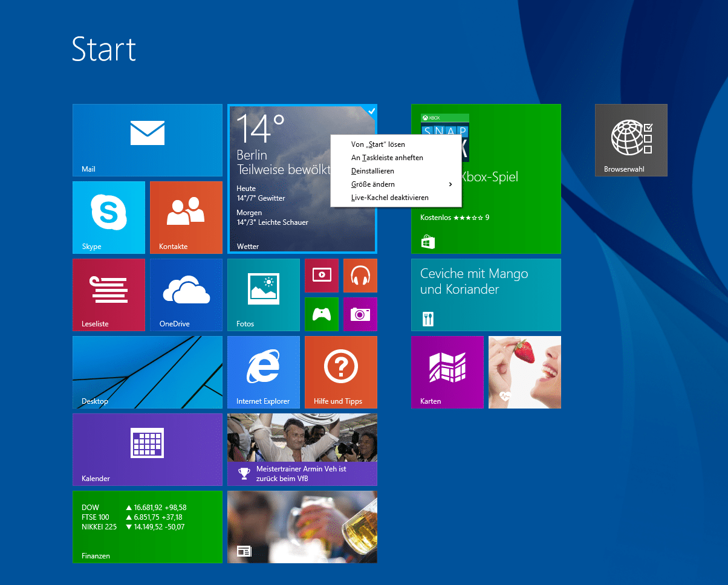This screenshot has width=728, height=585.
Task: Open the small Music headphones tile
Action: [360, 276]
